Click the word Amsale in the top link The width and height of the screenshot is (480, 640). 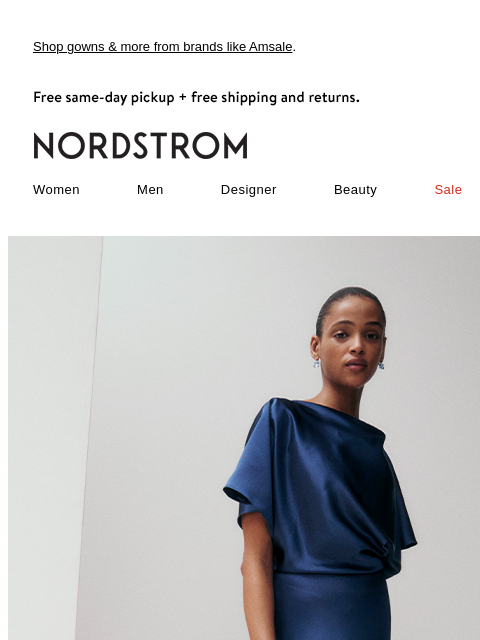click(x=271, y=47)
